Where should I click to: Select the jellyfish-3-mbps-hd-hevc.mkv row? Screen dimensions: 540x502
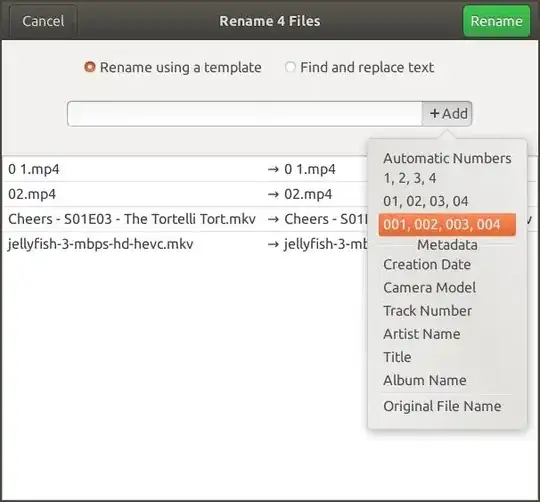point(185,244)
